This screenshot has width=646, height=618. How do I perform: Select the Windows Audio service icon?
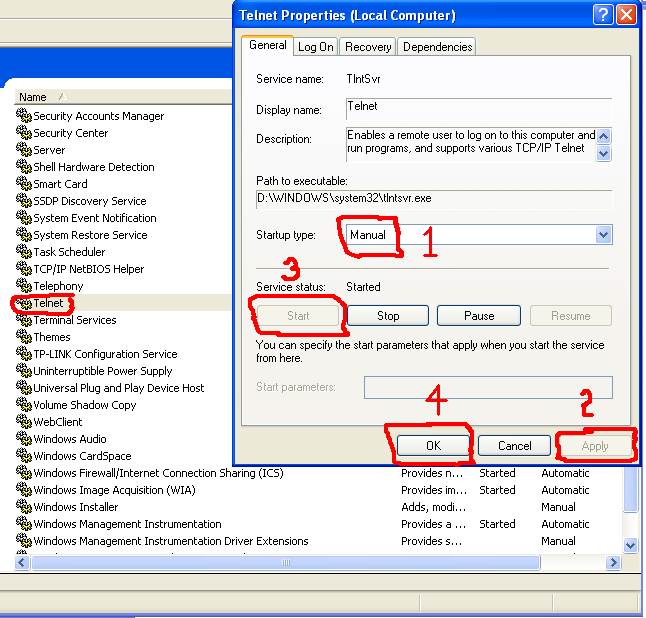tap(24, 438)
